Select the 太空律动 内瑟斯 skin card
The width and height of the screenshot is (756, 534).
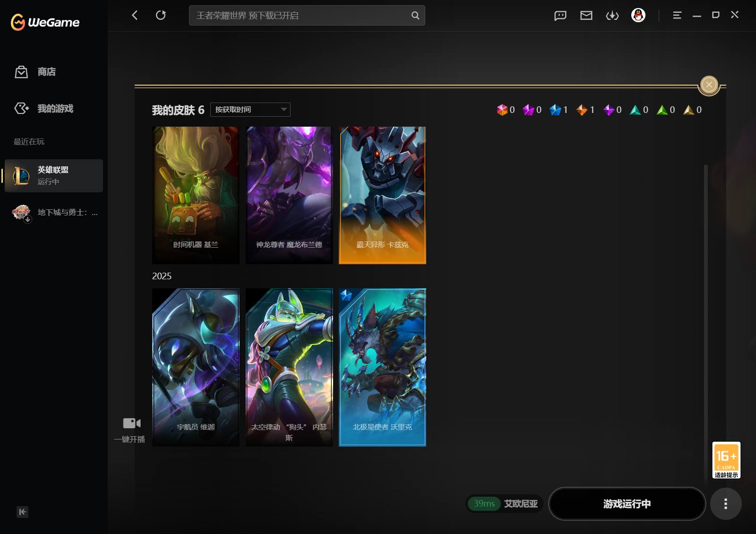(289, 368)
